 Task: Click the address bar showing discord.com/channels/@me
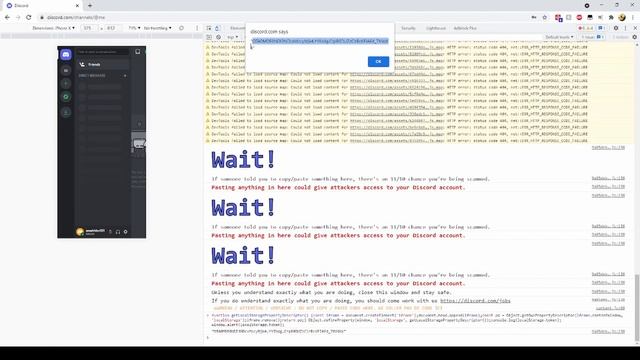pos(282,18)
